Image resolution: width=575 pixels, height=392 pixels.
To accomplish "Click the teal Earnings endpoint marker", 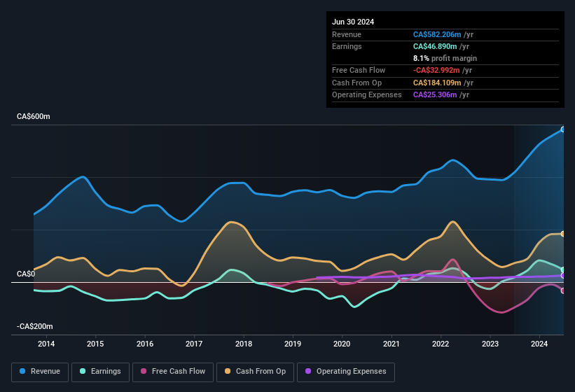I will [563, 270].
